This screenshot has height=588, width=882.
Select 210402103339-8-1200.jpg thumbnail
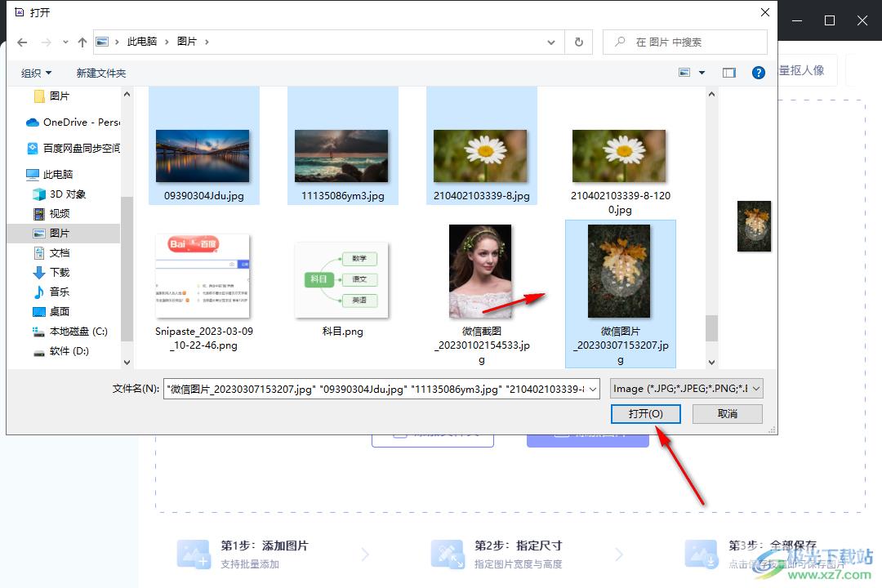619,156
